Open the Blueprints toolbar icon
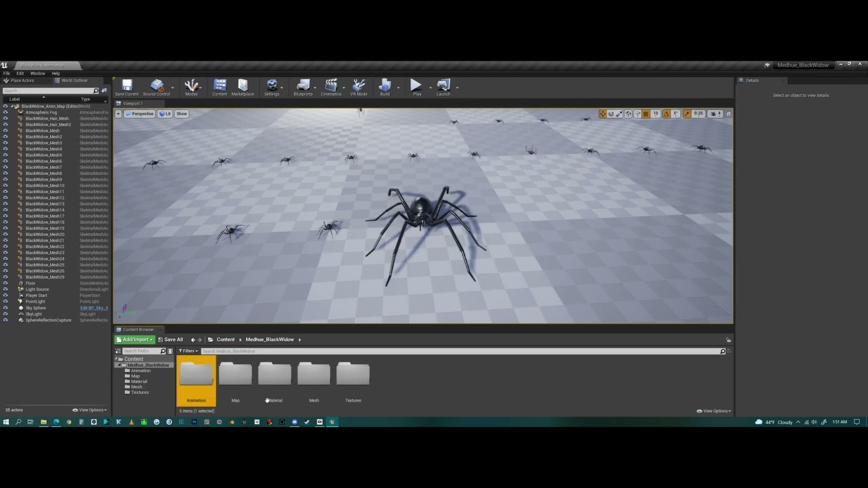 pyautogui.click(x=303, y=87)
